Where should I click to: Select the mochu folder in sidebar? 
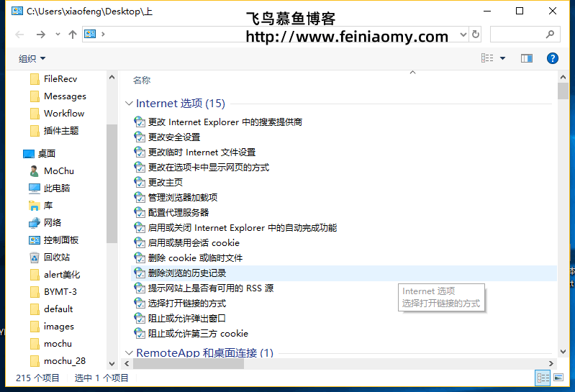(x=51, y=344)
